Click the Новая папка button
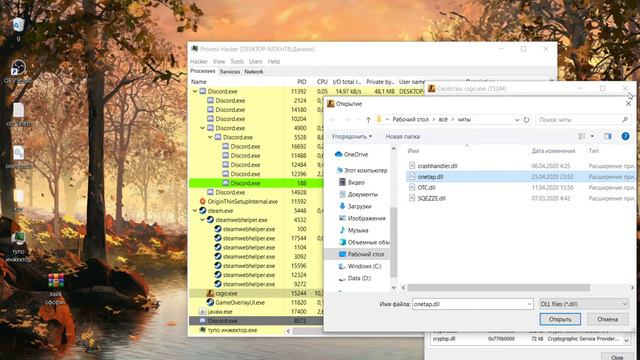The height and width of the screenshot is (360, 640). pos(403,136)
